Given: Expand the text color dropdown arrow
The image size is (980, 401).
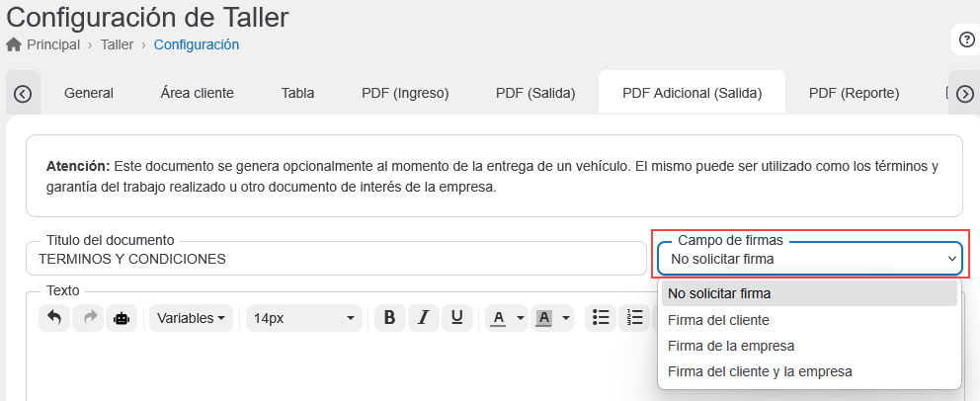Looking at the screenshot, I should click(521, 318).
